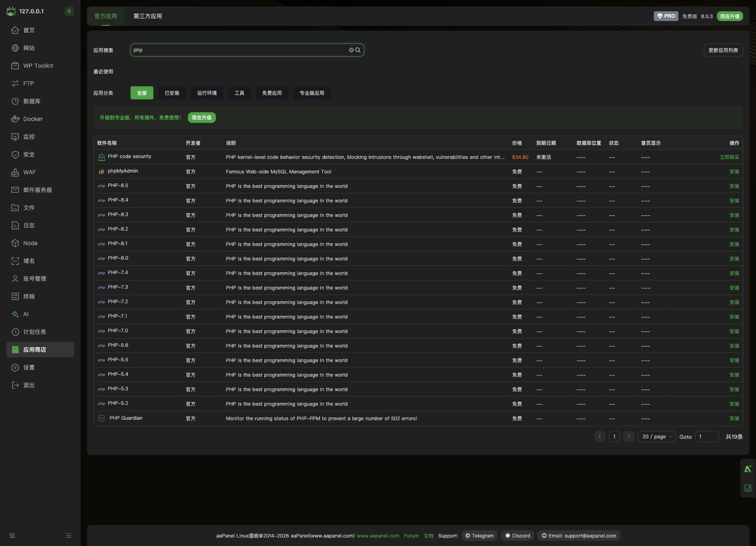Install PHP-8.5
Screen dimensions: 756x546
tap(734, 186)
